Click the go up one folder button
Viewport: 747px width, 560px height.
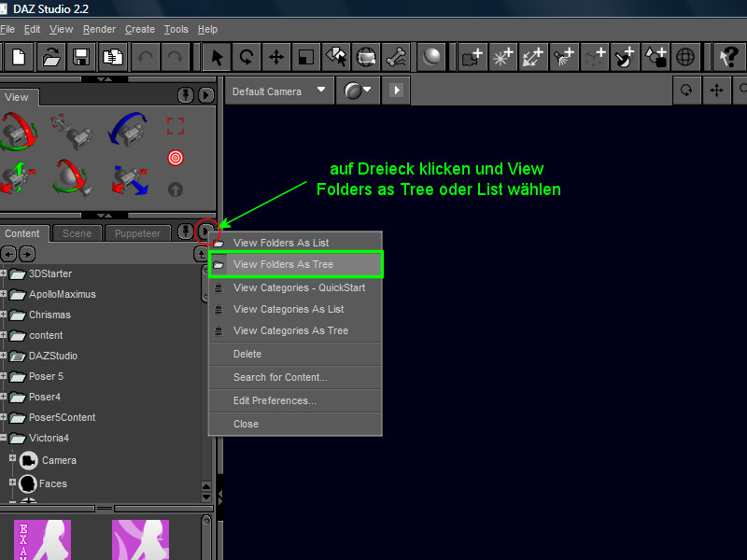pyautogui.click(x=201, y=254)
